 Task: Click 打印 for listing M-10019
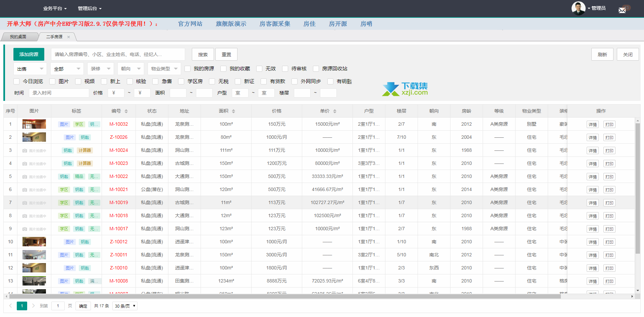609,203
